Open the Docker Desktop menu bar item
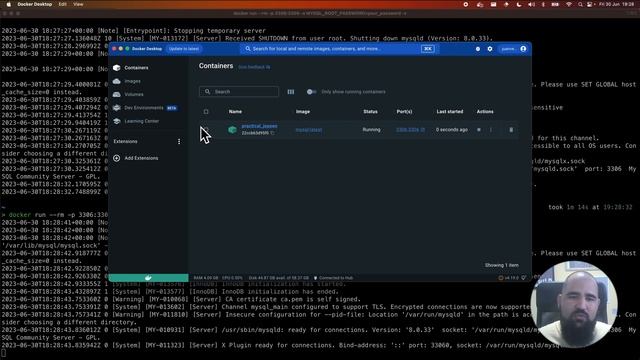Image resolution: width=640 pixels, height=360 pixels. click(x=35, y=4)
